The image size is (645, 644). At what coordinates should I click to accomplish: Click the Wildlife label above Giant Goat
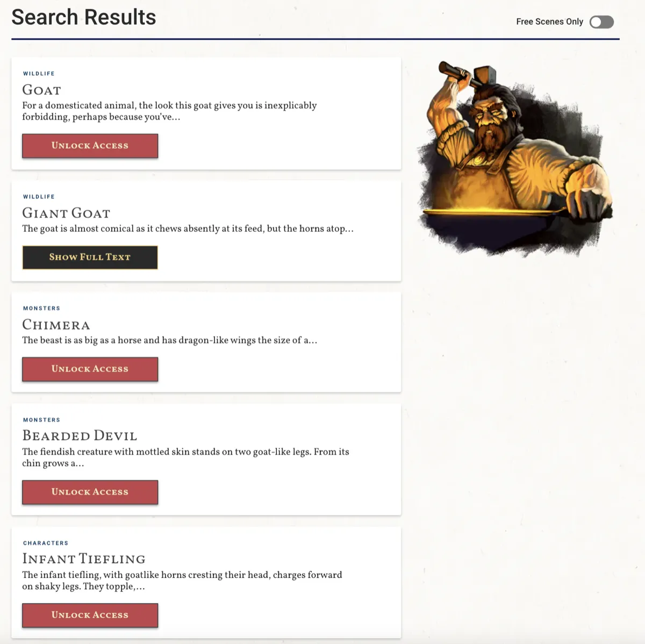(x=39, y=197)
